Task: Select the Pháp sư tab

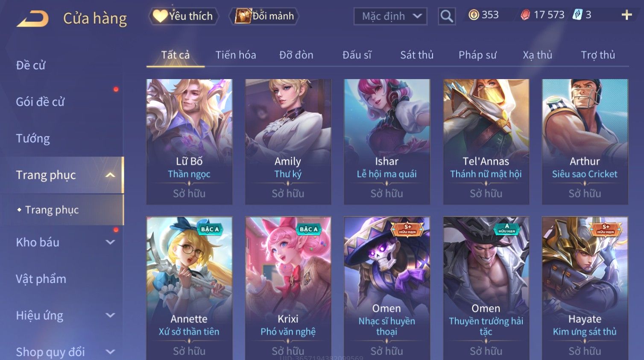Action: pyautogui.click(x=477, y=55)
